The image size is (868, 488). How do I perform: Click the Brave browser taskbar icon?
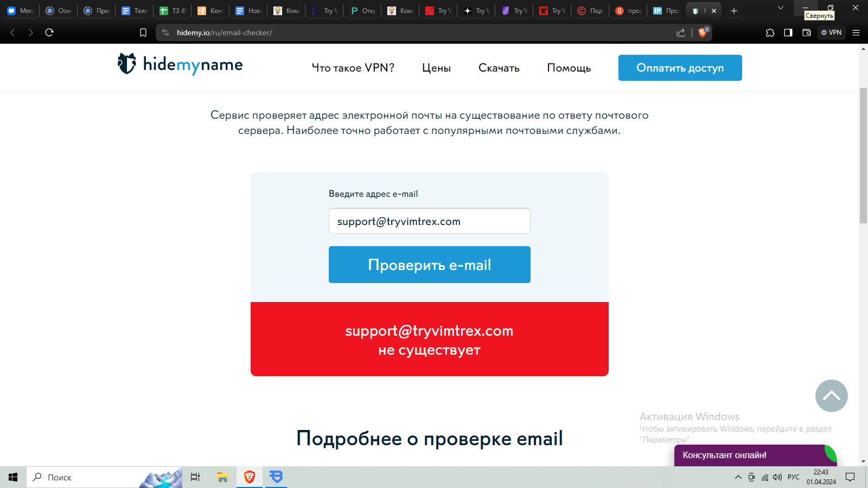coord(250,477)
